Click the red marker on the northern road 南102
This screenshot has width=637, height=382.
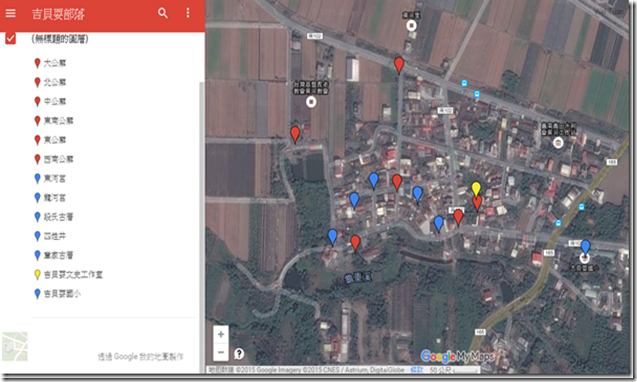[399, 65]
